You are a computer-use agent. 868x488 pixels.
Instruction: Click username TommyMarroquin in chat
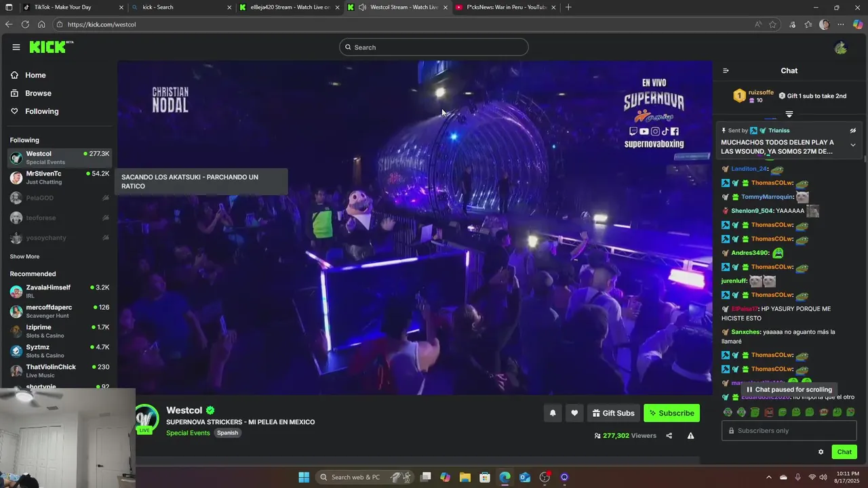pyautogui.click(x=767, y=197)
